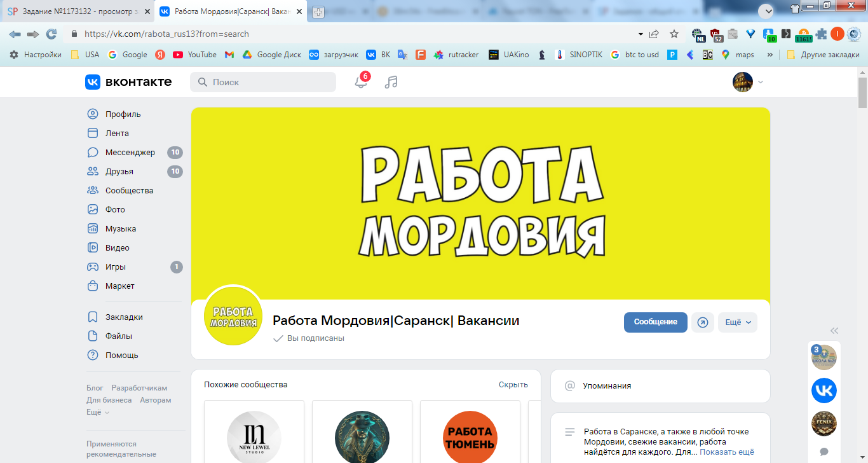Open the Упоминания section

[x=660, y=386]
